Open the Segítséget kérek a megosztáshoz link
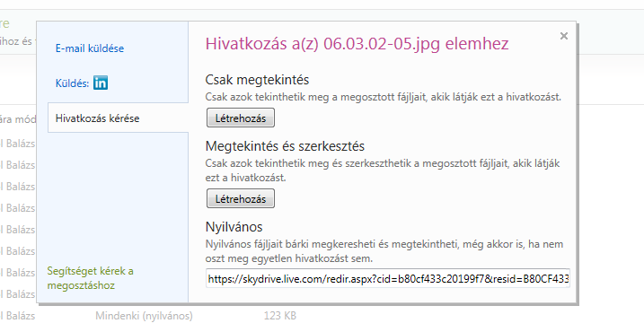The height and width of the screenshot is (332, 644). 91,278
